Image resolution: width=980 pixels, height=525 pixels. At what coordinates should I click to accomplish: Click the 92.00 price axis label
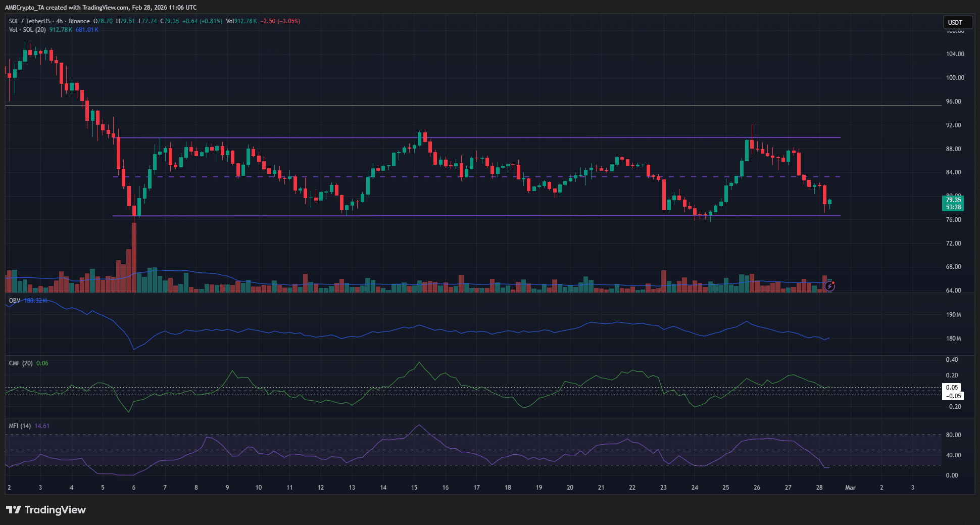(954, 125)
